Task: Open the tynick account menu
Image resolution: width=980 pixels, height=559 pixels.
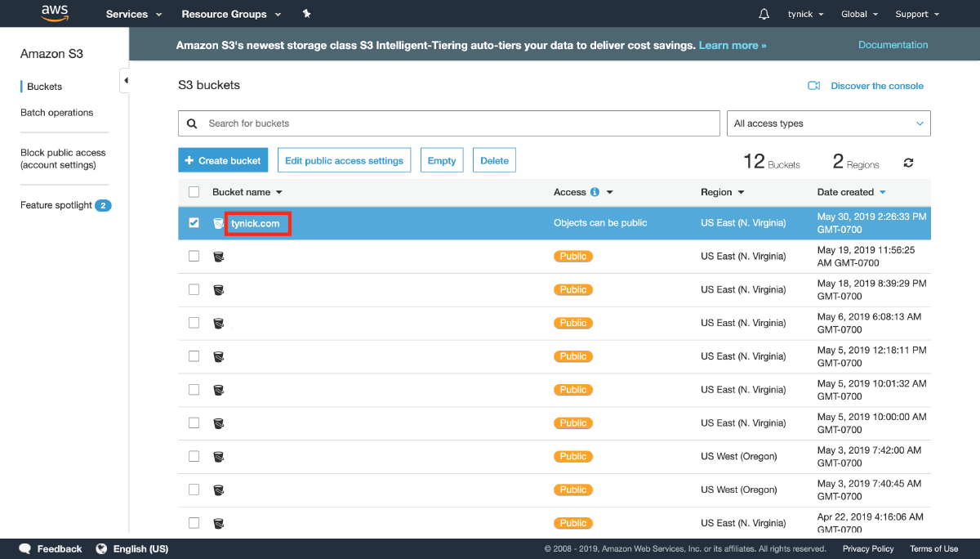Action: 805,14
